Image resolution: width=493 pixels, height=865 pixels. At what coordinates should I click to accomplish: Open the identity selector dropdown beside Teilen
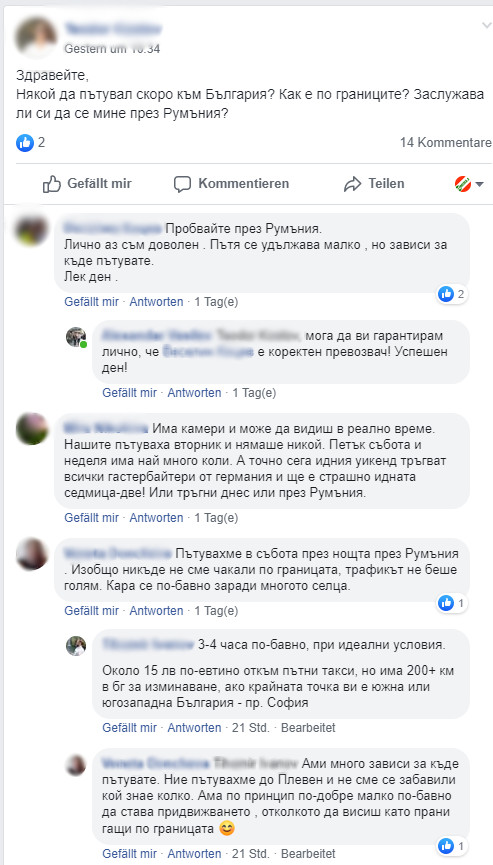coord(469,184)
